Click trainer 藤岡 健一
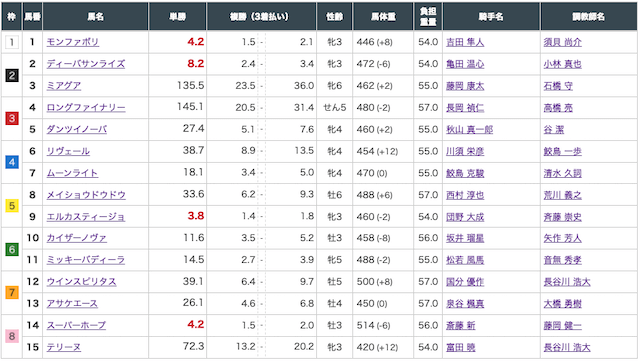 pyautogui.click(x=562, y=325)
